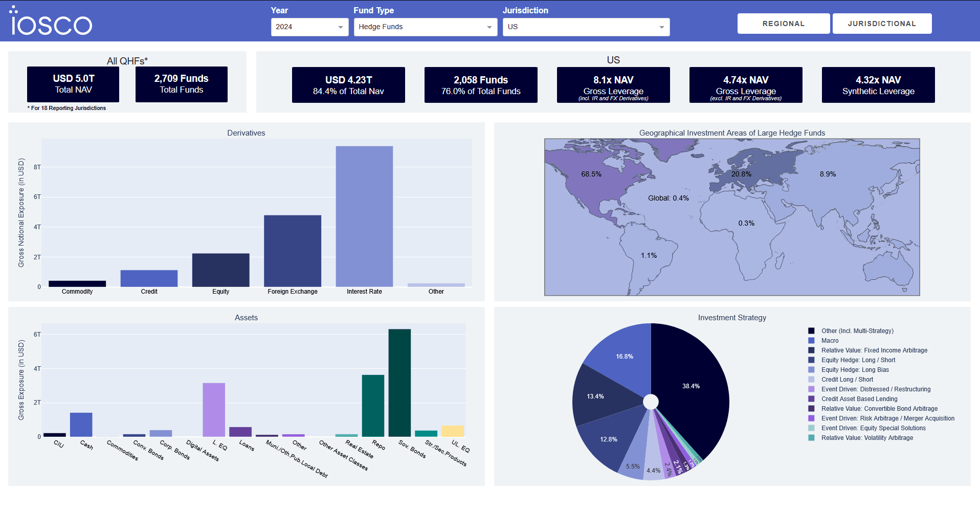Toggle Relative Value: Volatility Arbitrage legend
Screen dimensions: 980x509
[861, 438]
